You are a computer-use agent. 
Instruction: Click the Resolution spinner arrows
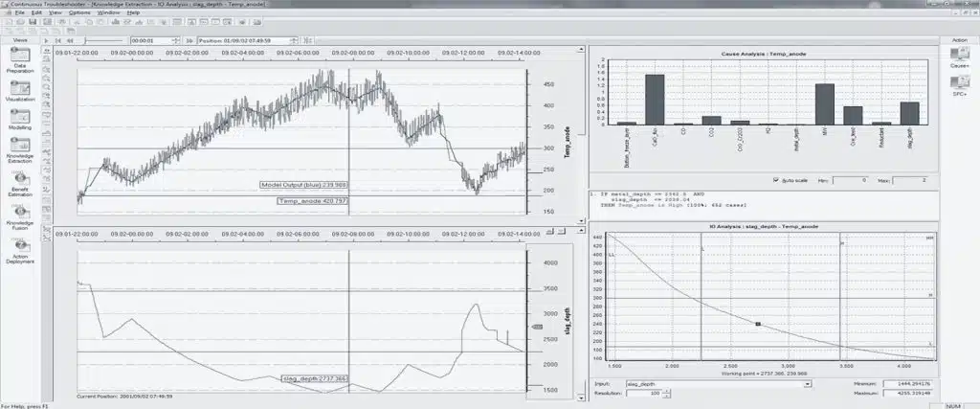[666, 394]
